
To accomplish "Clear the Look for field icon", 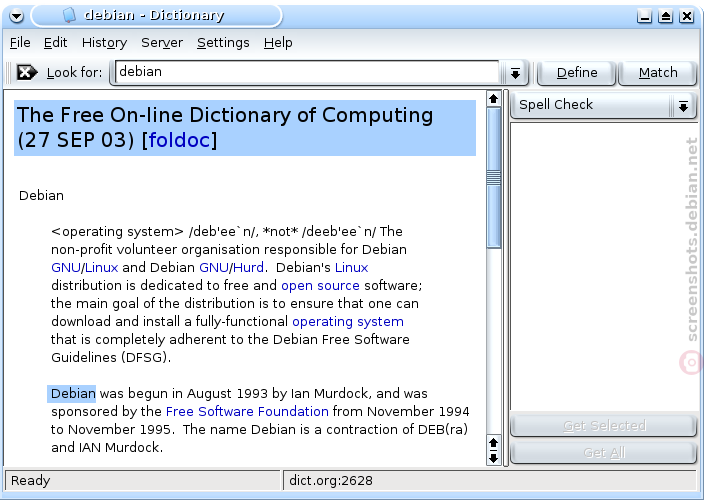I will [x=26, y=72].
